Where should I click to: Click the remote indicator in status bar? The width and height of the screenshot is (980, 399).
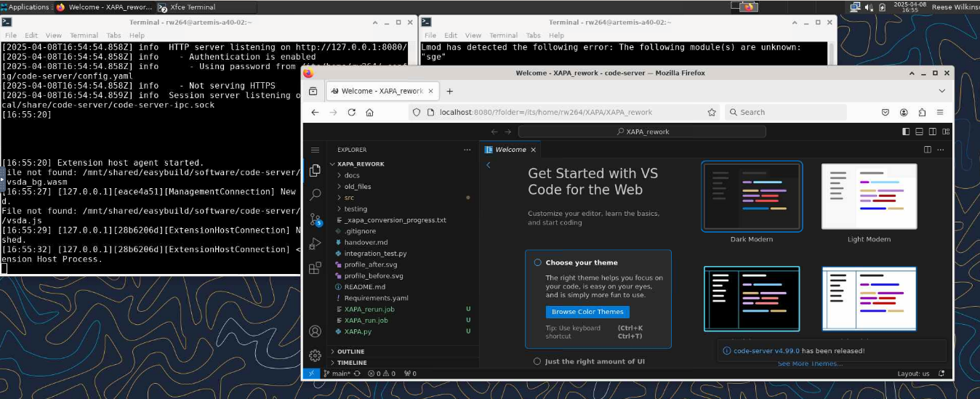click(310, 374)
